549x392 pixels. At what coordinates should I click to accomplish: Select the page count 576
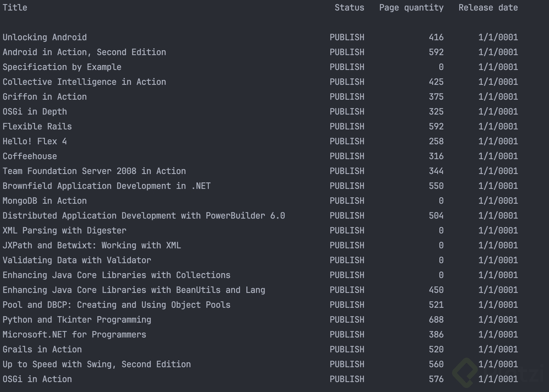pos(436,379)
